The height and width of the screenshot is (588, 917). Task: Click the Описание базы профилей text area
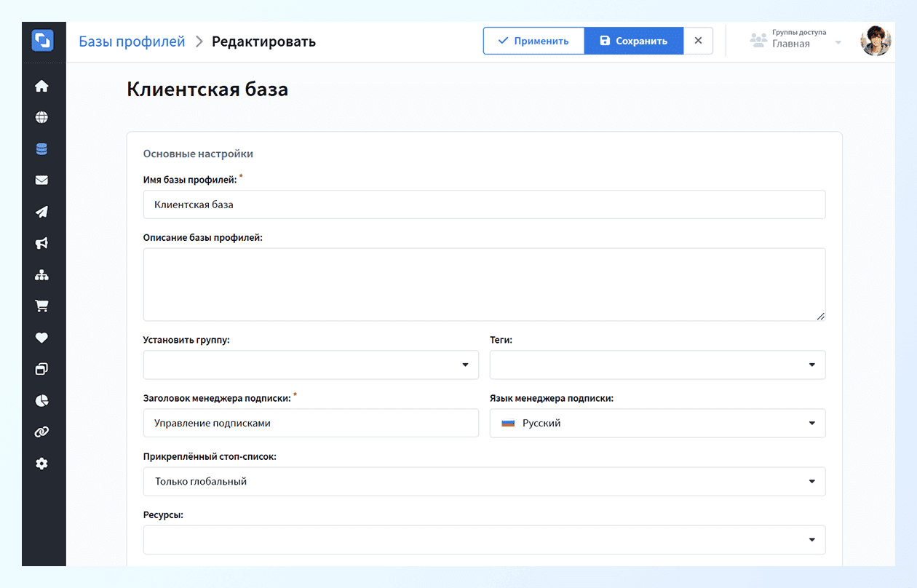click(x=484, y=284)
